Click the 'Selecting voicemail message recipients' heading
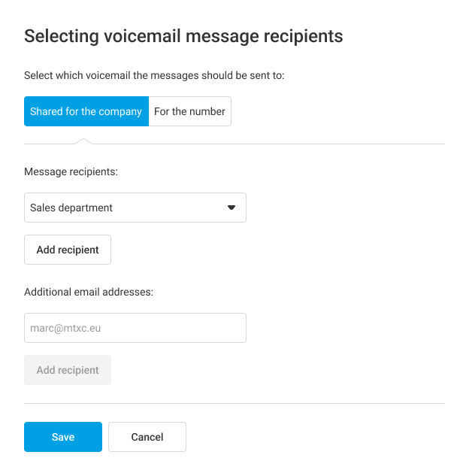This screenshot has height=476, width=469. tap(183, 36)
